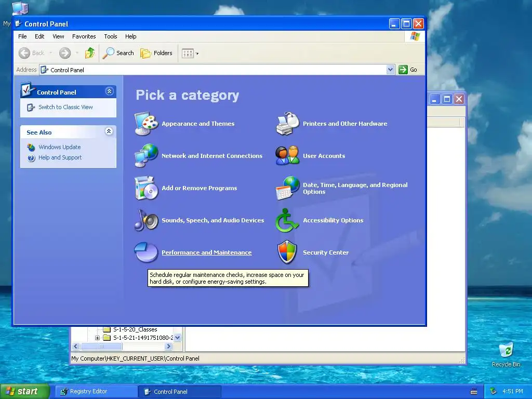532x399 pixels.
Task: Switch to Registry Editor in the taskbar
Action: coord(96,392)
